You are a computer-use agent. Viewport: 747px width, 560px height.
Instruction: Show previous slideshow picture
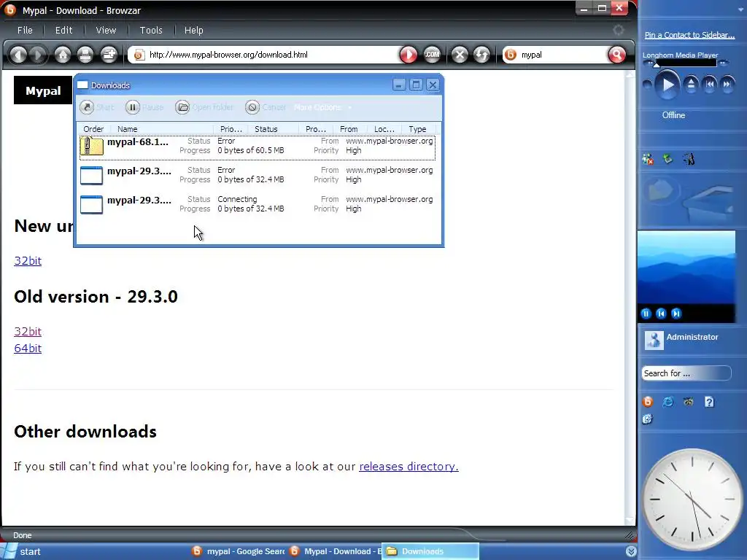(661, 314)
